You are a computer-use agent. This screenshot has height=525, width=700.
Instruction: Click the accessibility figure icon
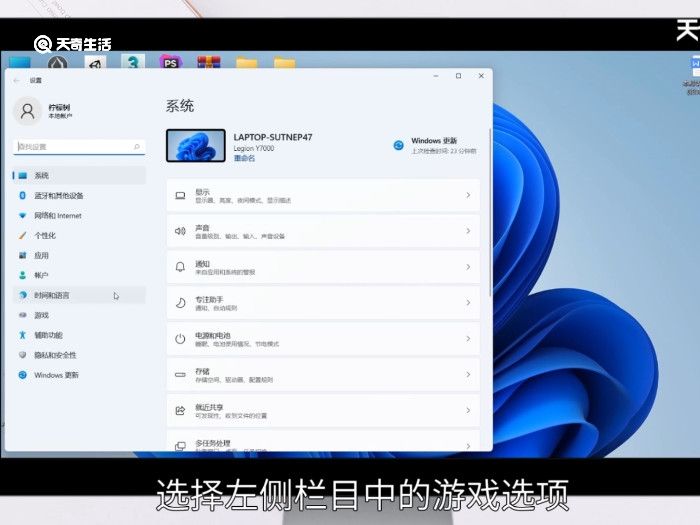click(23, 335)
